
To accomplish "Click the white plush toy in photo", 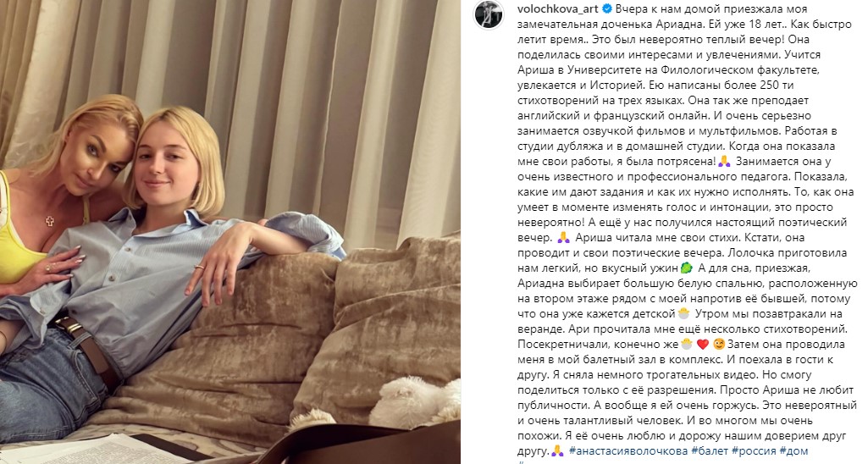I will coord(415,402).
